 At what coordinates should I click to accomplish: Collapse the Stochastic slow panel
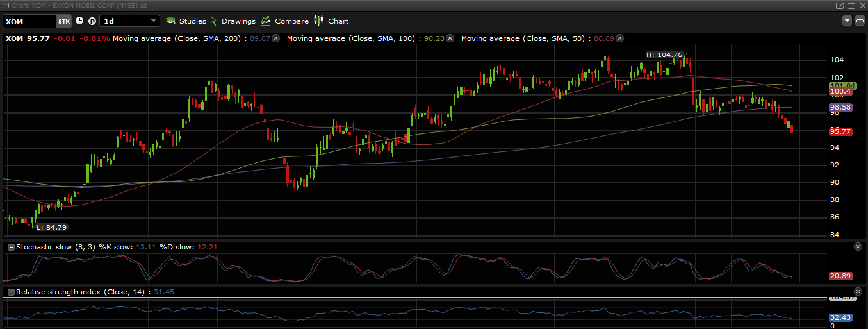pyautogui.click(x=11, y=247)
